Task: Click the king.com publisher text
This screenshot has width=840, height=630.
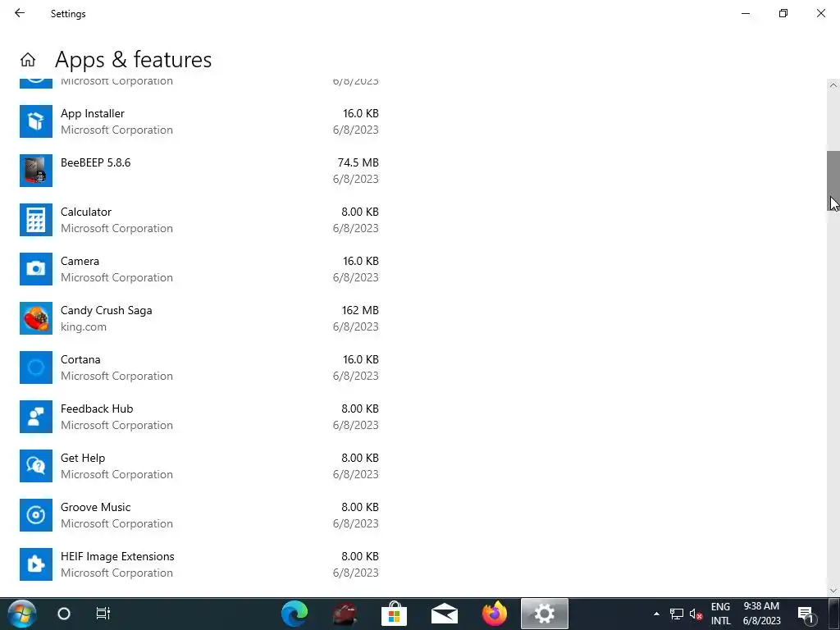Action: [x=83, y=326]
